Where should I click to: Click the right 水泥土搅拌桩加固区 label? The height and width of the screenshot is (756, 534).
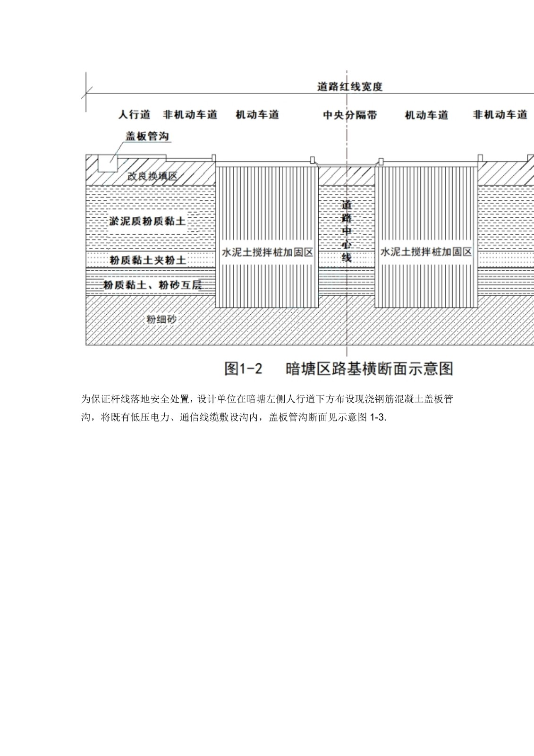[426, 252]
